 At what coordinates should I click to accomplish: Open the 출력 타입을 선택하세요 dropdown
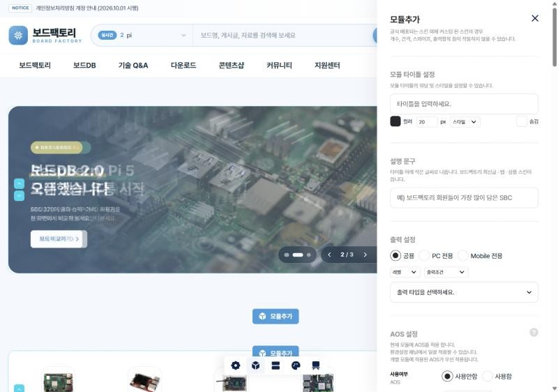(x=464, y=292)
